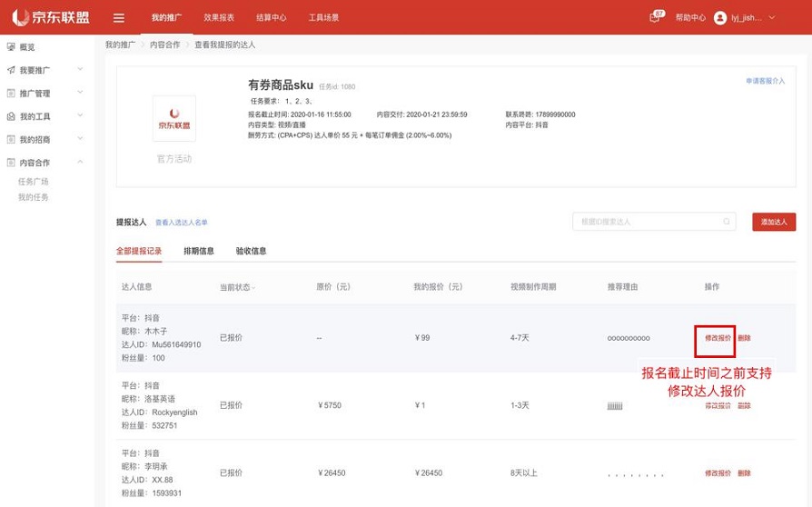Click the 概览 sidebar icon

tap(11, 46)
